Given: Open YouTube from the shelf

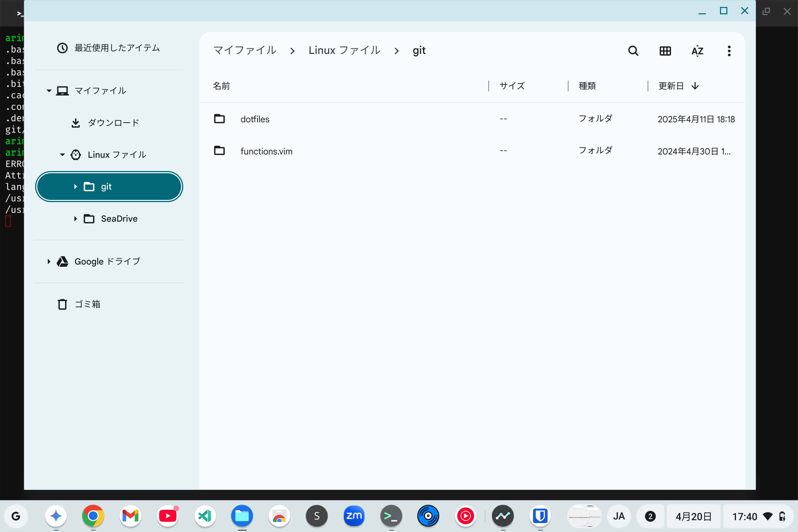Looking at the screenshot, I should [x=168, y=516].
